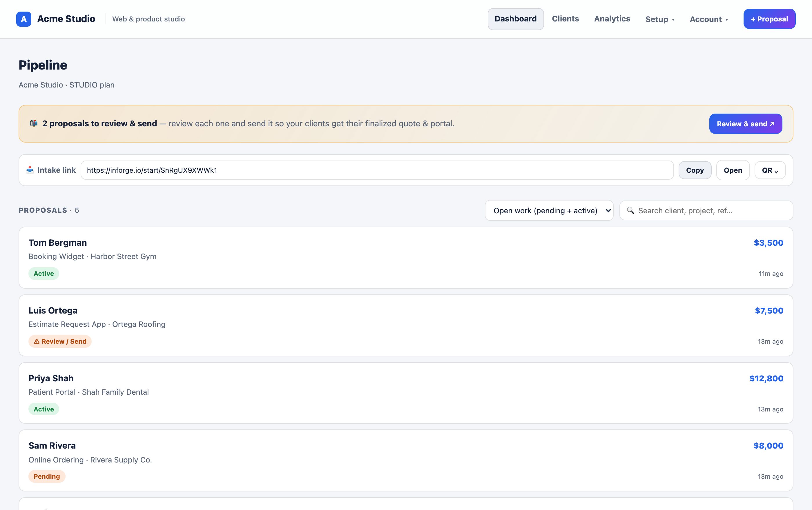This screenshot has width=812, height=510.
Task: Copy the intake link
Action: click(695, 170)
